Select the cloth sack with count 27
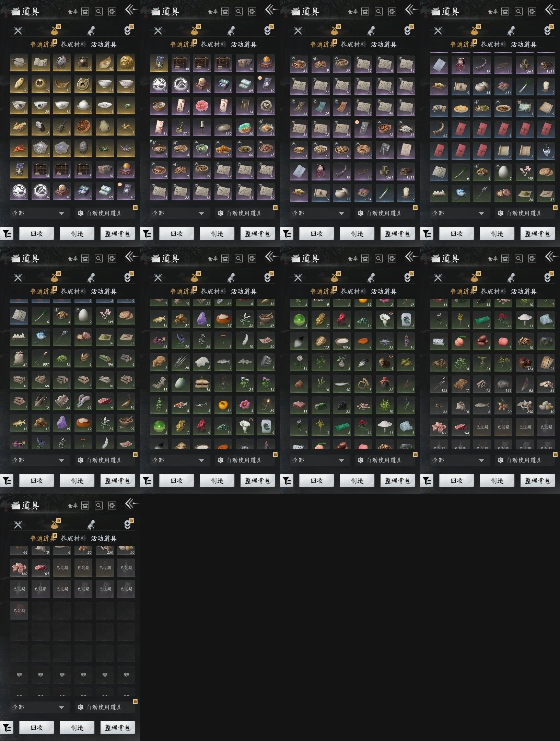Viewport: 560px width, 741px height. pyautogui.click(x=19, y=358)
